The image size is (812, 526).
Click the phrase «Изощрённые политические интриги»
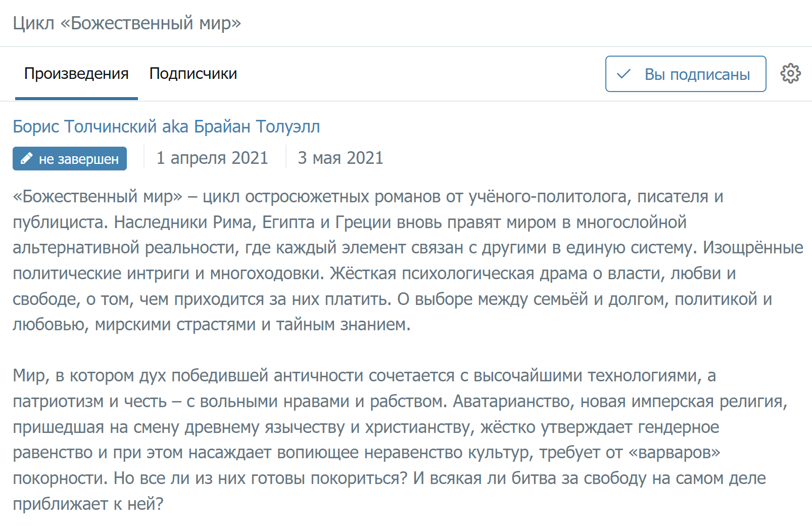coord(752,248)
